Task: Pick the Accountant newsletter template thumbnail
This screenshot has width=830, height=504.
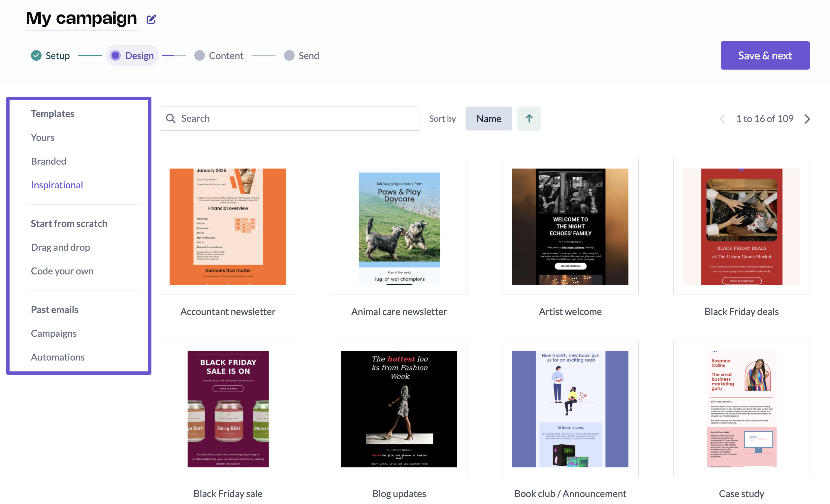Action: point(228,227)
